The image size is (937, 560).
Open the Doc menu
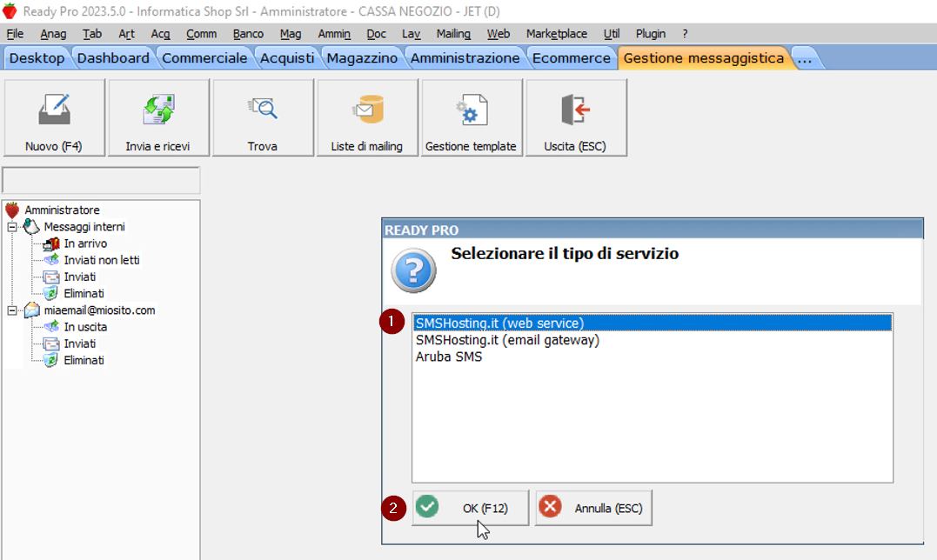(x=377, y=34)
